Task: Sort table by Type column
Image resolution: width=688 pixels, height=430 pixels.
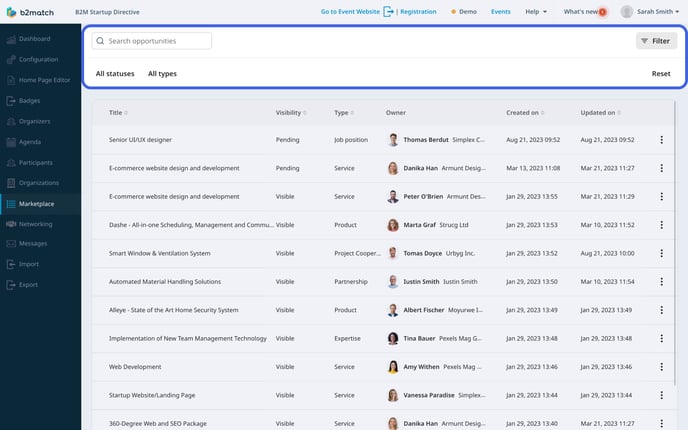Action: point(344,113)
